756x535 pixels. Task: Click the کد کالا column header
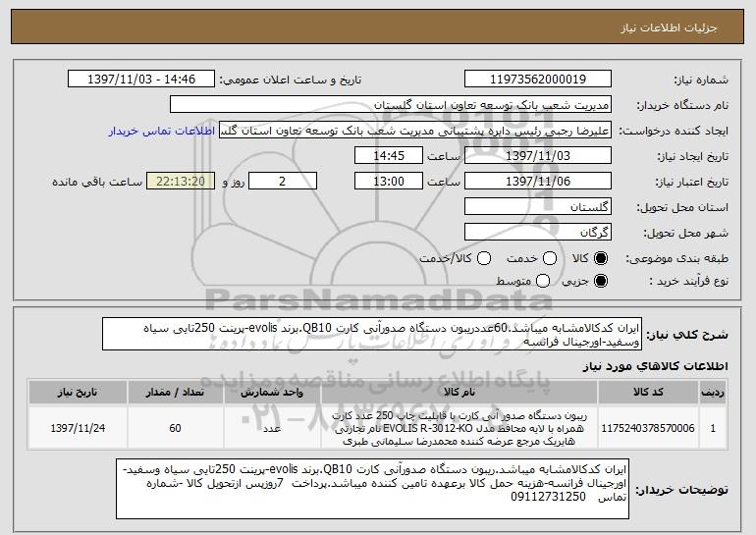pos(648,393)
